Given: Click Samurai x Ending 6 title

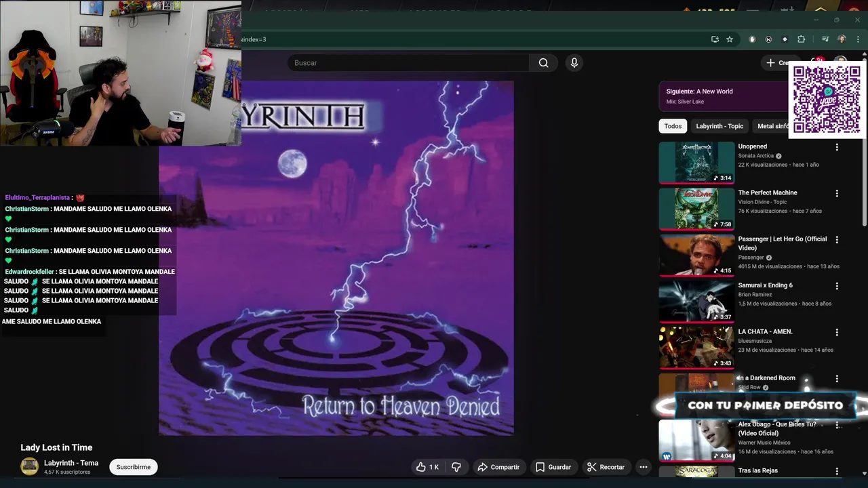Looking at the screenshot, I should pyautogui.click(x=765, y=285).
